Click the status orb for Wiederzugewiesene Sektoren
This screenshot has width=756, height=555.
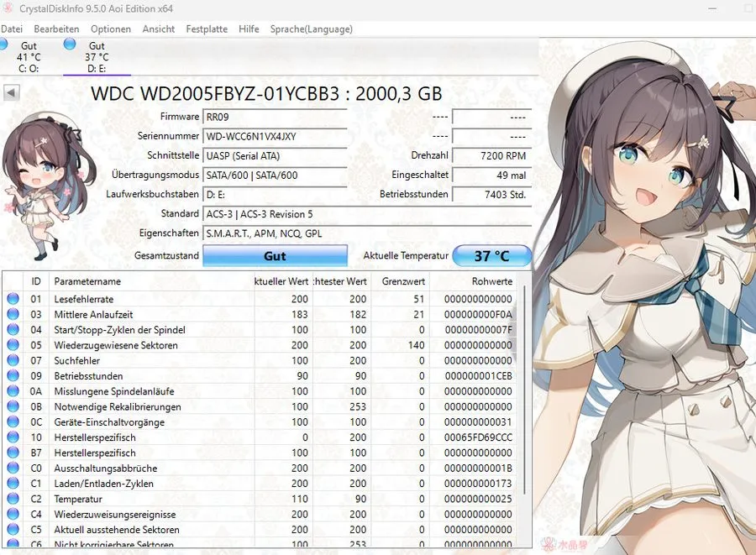[x=13, y=345]
